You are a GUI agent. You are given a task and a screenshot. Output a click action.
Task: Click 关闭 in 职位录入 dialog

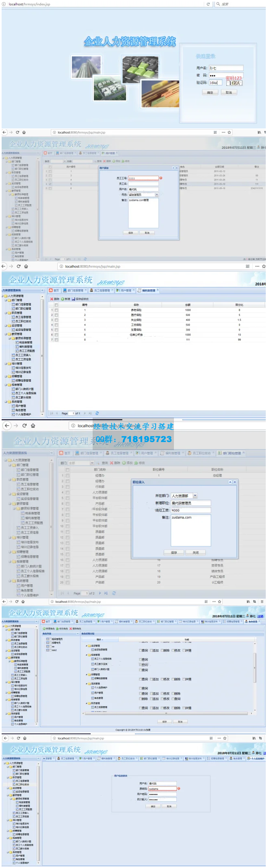tap(195, 553)
